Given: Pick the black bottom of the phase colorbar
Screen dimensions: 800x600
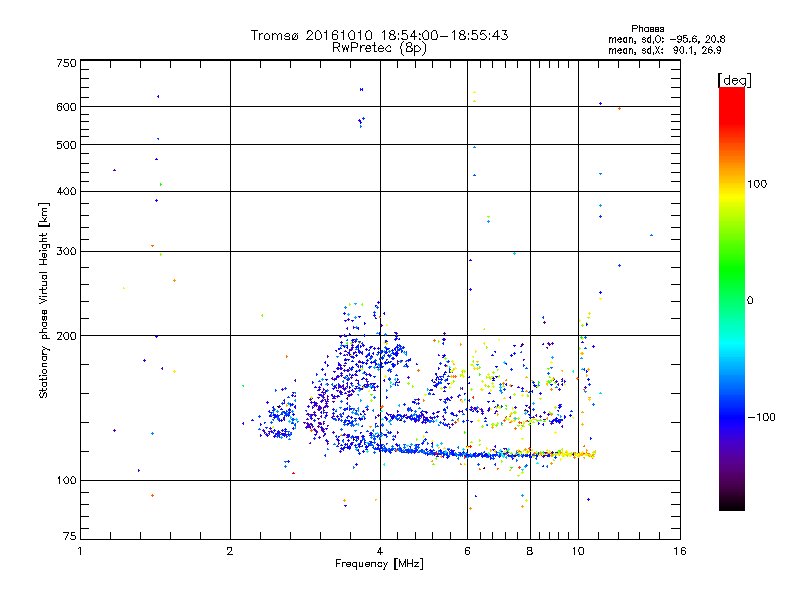Looking at the screenshot, I should tap(732, 503).
